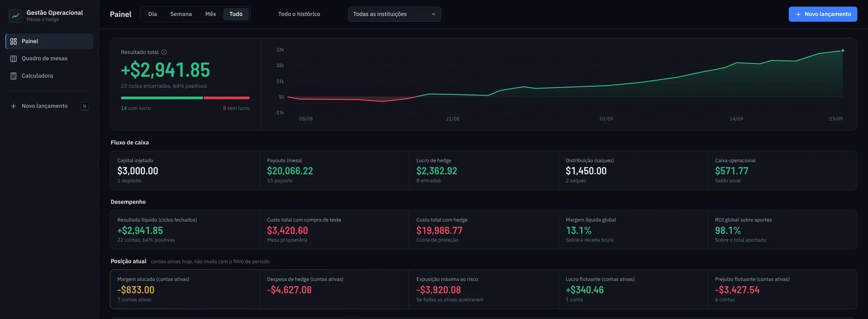The height and width of the screenshot is (319, 868).
Task: Click the Posição atual section heading
Action: pyautogui.click(x=128, y=262)
